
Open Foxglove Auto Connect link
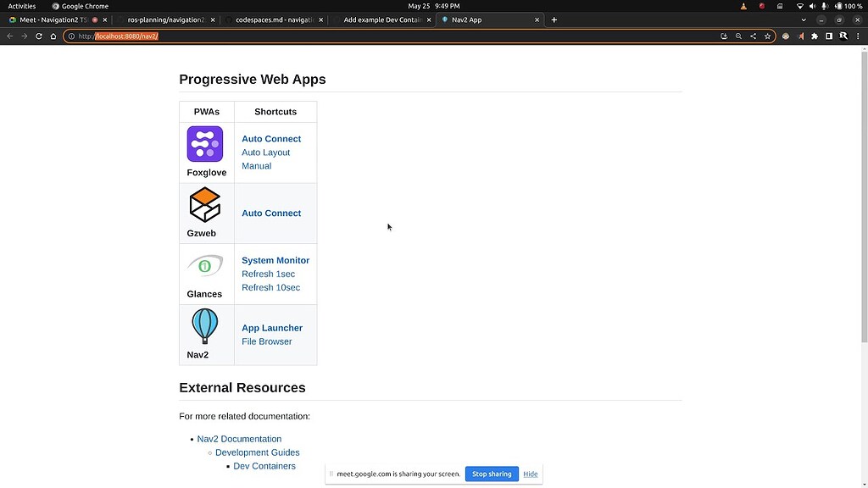271,139
